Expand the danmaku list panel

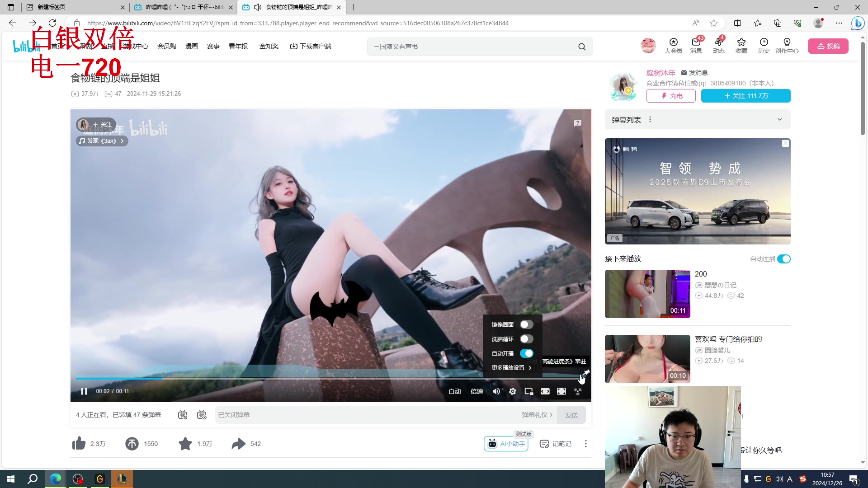(x=780, y=120)
